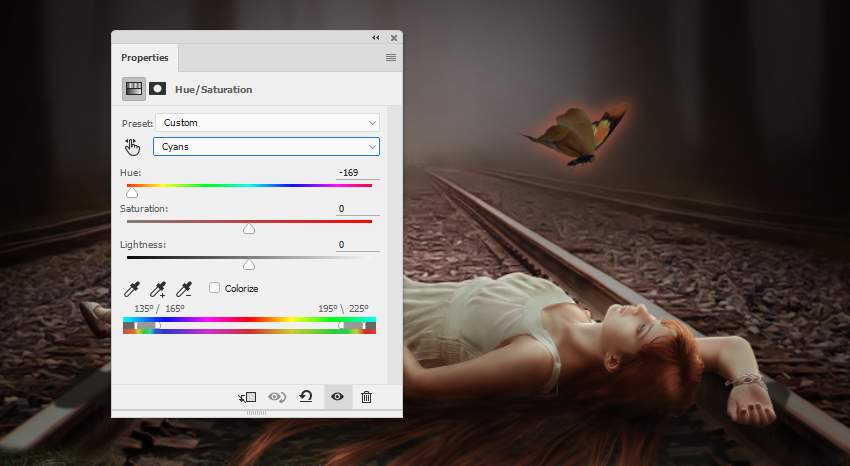The image size is (850, 466).
Task: Click the Saturation slider handle
Action: tap(249, 229)
